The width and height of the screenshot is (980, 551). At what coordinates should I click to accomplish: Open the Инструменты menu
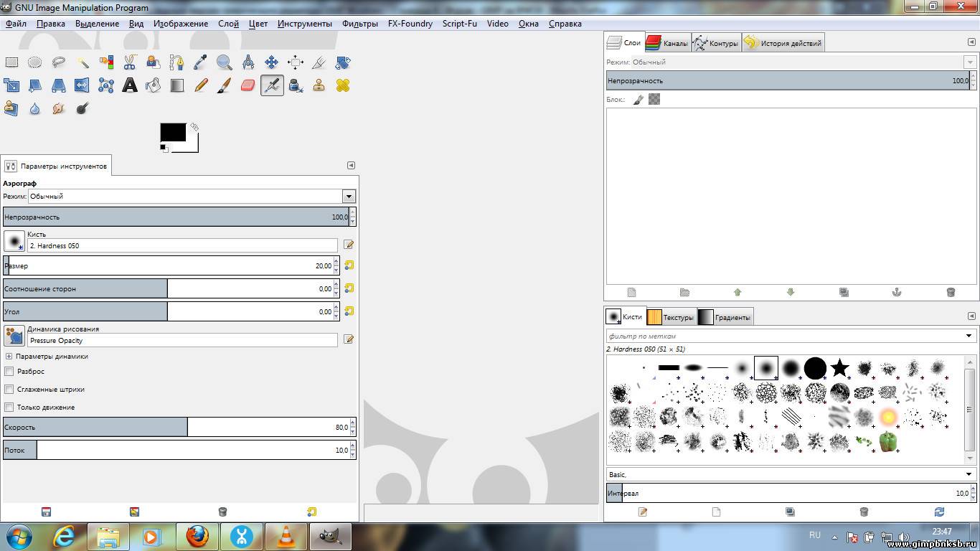pos(305,24)
